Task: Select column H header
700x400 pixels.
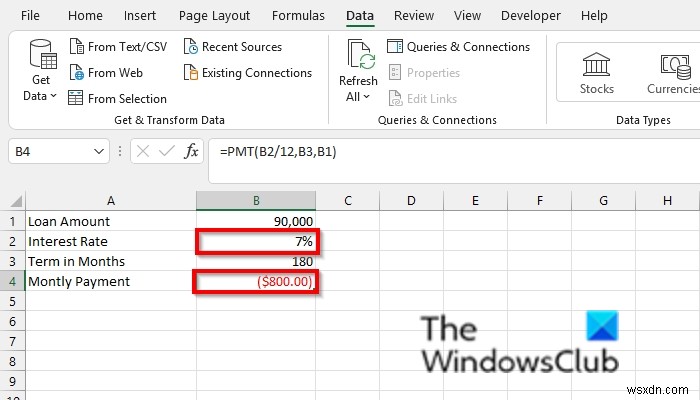Action: click(x=667, y=201)
